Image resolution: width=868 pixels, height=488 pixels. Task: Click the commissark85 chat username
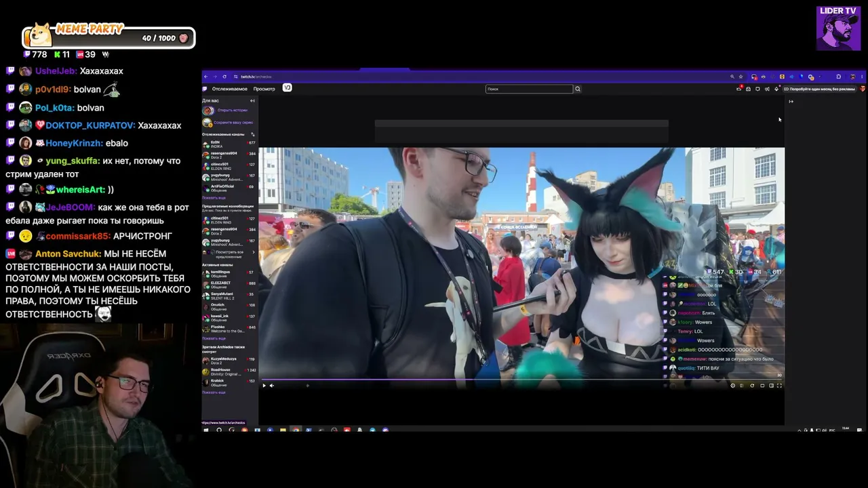tap(78, 237)
